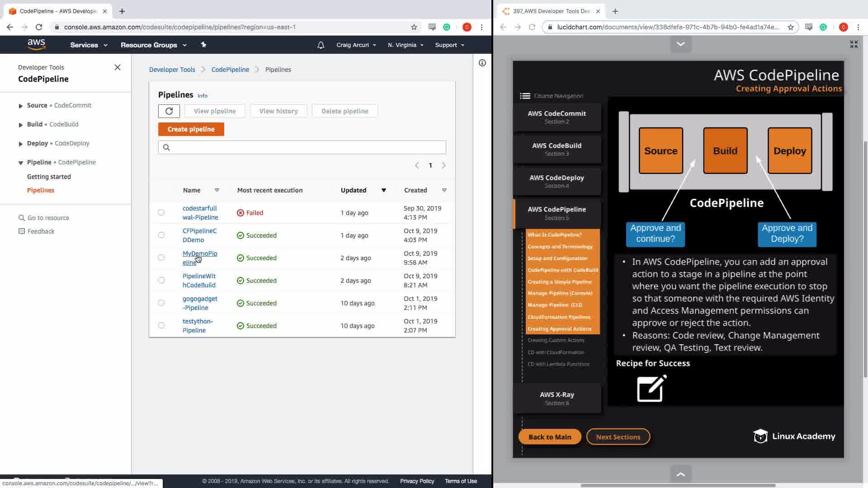Viewport: 868px width, 488px height.
Task: Click the Create pipeline button
Action: pos(191,129)
